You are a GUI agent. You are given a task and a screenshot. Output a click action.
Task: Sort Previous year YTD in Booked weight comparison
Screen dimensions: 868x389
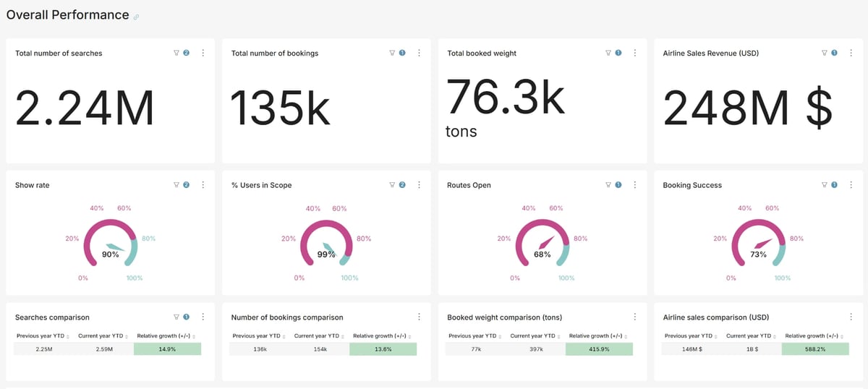click(501, 336)
